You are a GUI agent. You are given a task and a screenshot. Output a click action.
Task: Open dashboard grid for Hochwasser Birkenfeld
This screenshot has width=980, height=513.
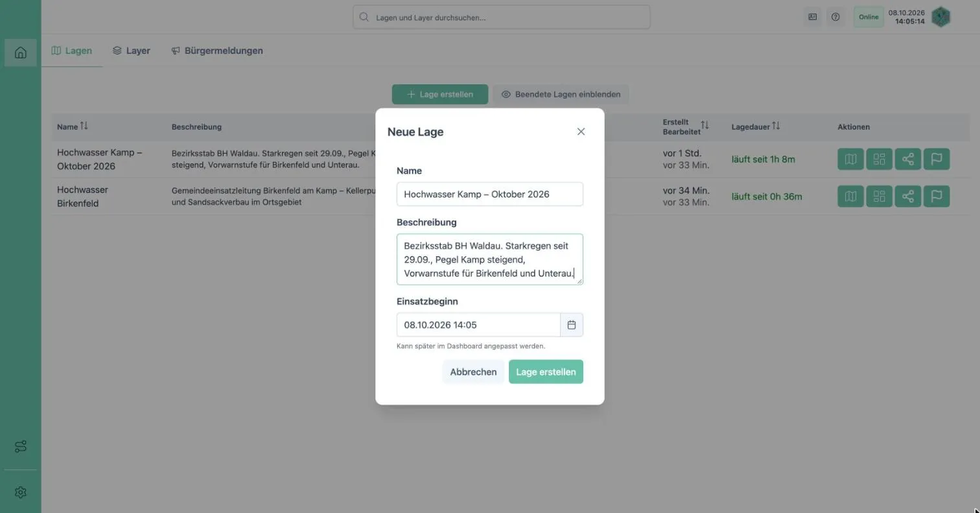coord(879,197)
